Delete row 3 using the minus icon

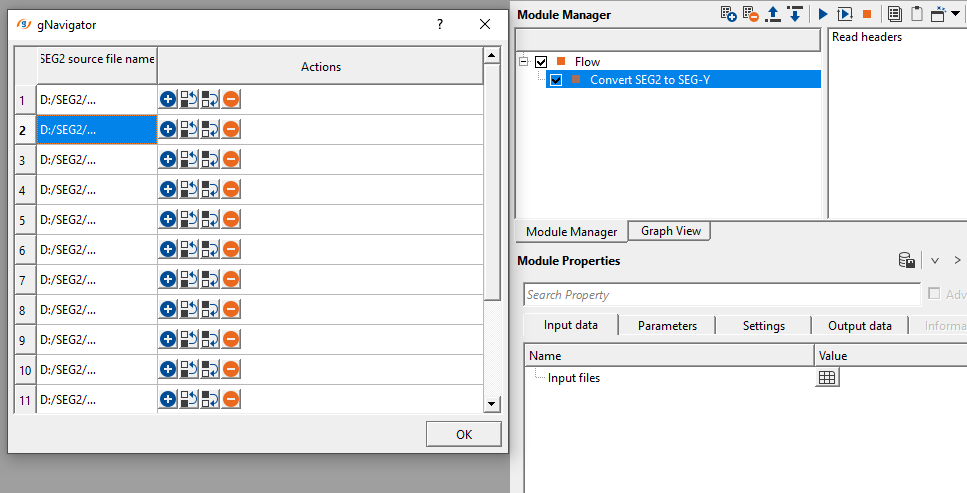[231, 159]
